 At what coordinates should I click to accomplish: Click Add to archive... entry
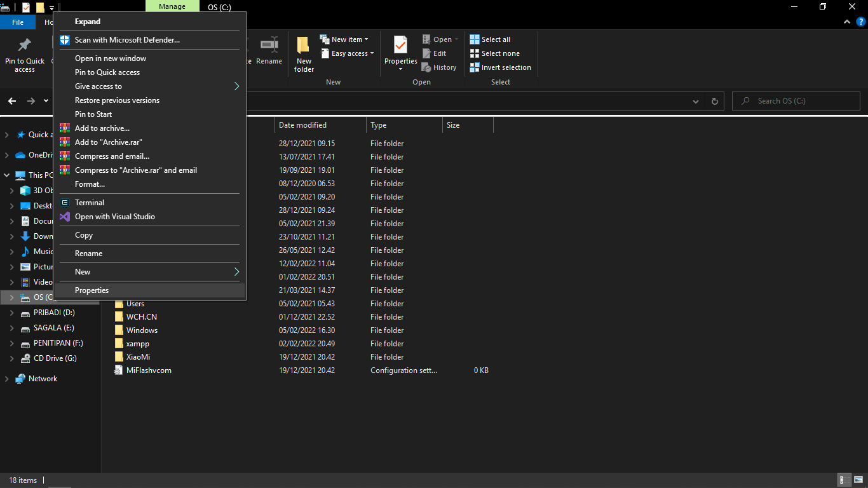coord(149,128)
